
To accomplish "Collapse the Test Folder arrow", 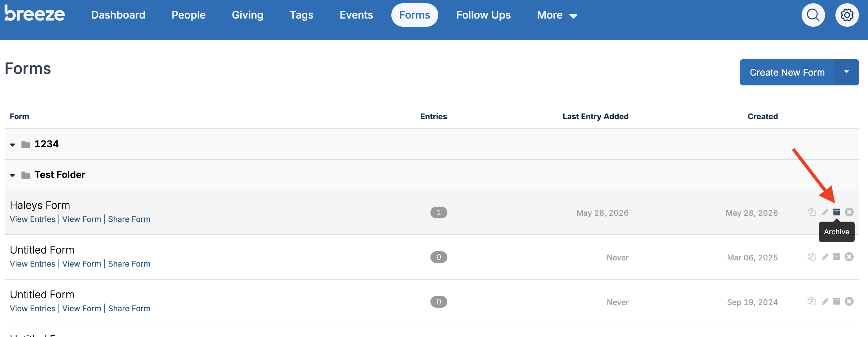I will point(12,176).
